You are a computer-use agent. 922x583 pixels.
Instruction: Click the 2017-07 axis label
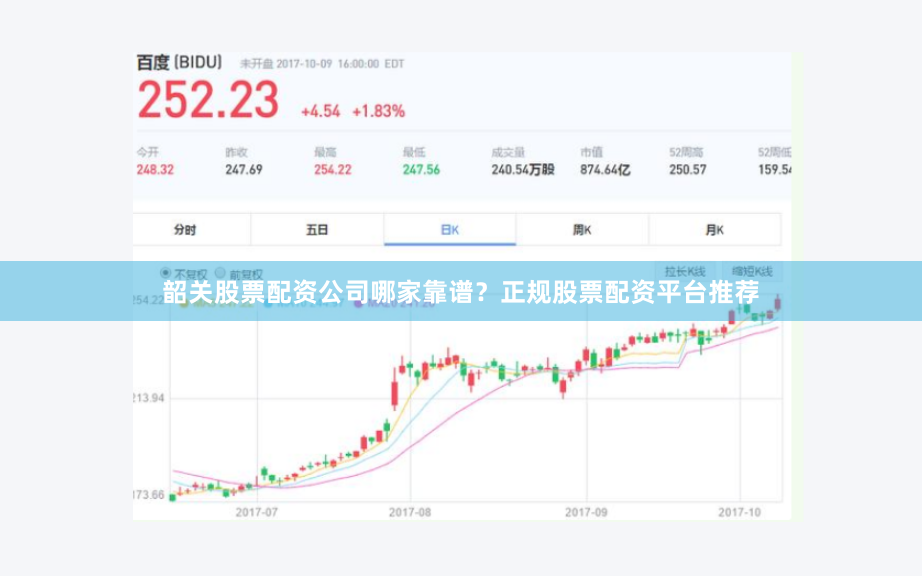coord(256,512)
